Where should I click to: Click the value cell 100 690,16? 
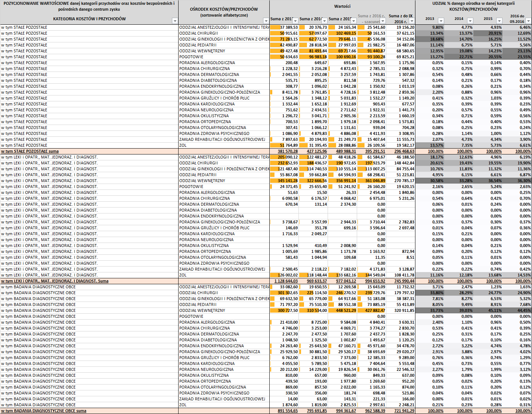(342, 57)
